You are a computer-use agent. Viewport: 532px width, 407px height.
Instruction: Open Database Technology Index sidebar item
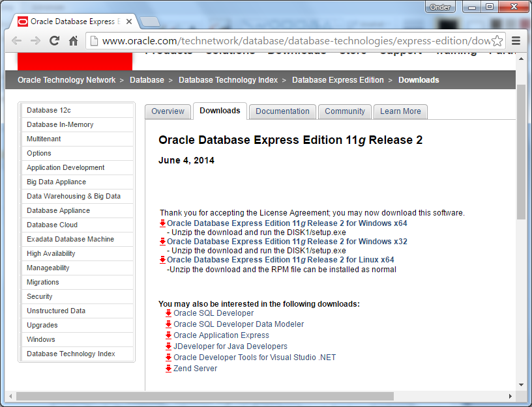tap(78, 354)
